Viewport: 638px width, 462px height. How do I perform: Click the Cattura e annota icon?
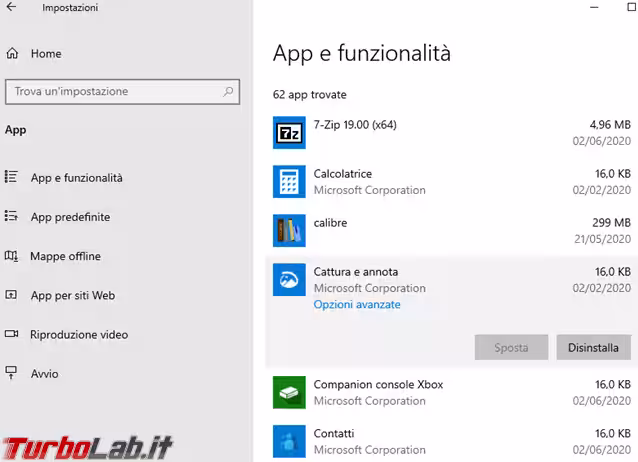tap(289, 280)
